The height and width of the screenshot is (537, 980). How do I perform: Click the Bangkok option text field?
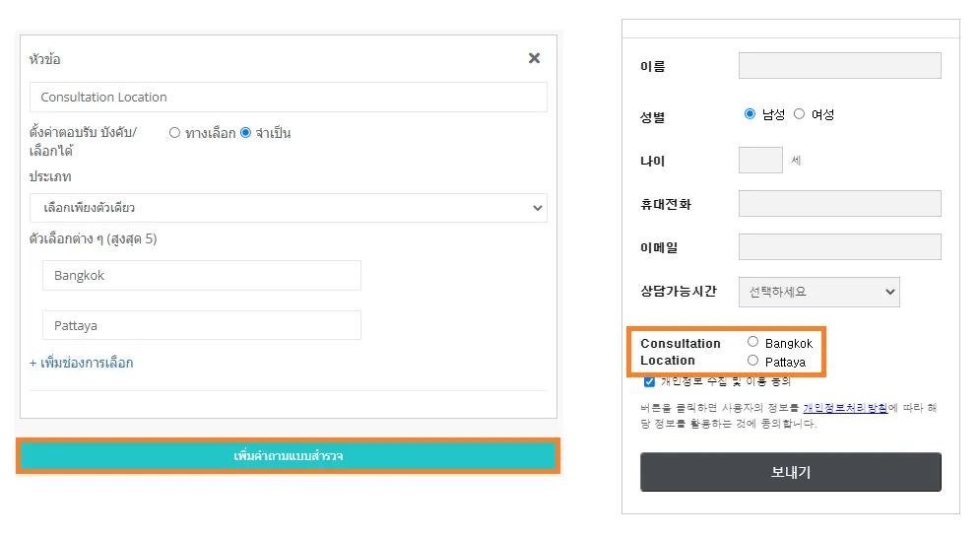(x=202, y=276)
